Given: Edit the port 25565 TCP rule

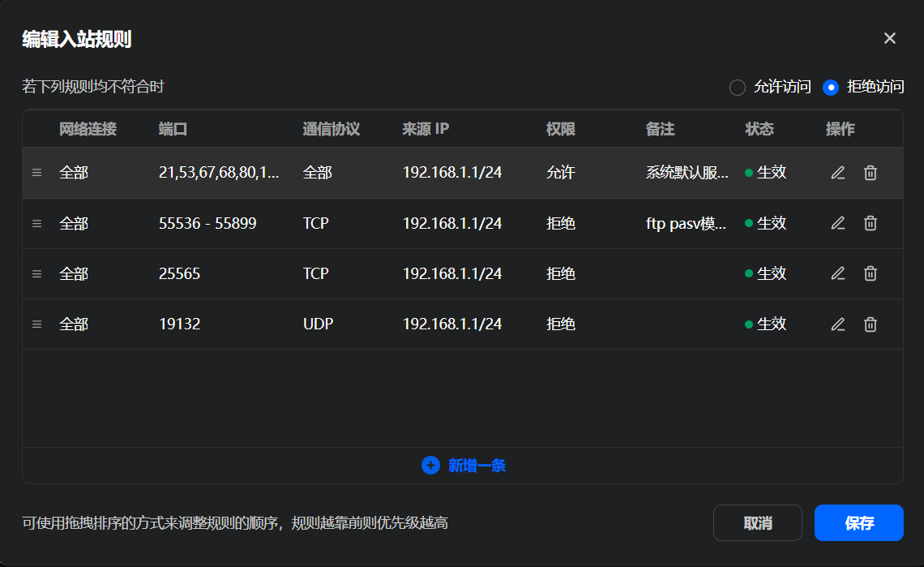Looking at the screenshot, I should 838,274.
